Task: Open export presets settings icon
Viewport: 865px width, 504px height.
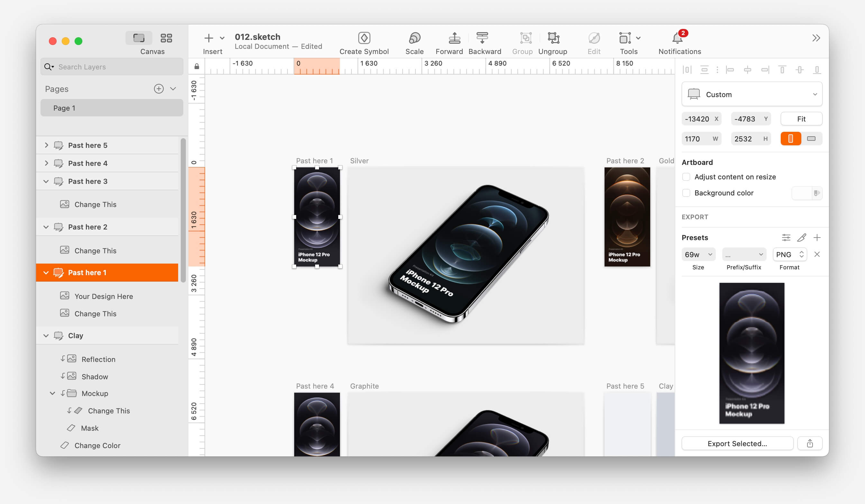Action: pos(786,238)
